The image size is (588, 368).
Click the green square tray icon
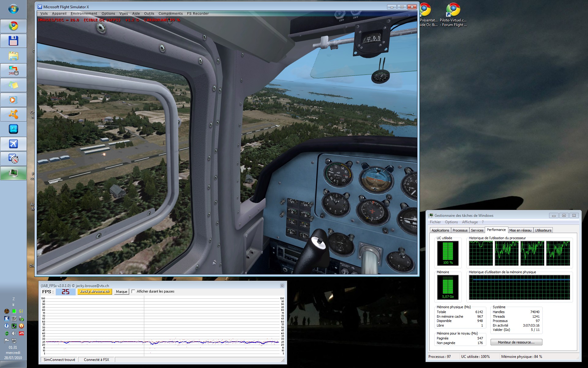click(14, 311)
